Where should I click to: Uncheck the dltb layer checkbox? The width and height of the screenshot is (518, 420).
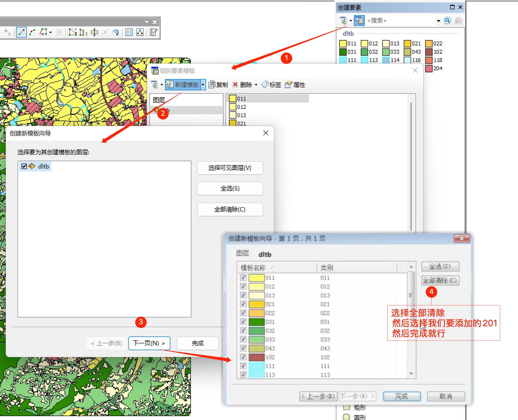[24, 167]
